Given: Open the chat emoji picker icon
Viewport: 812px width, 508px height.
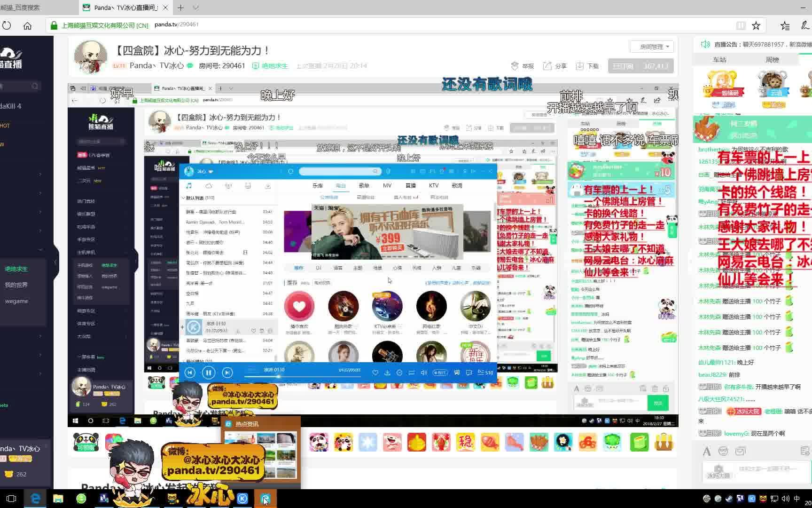Looking at the screenshot, I should coord(723,452).
